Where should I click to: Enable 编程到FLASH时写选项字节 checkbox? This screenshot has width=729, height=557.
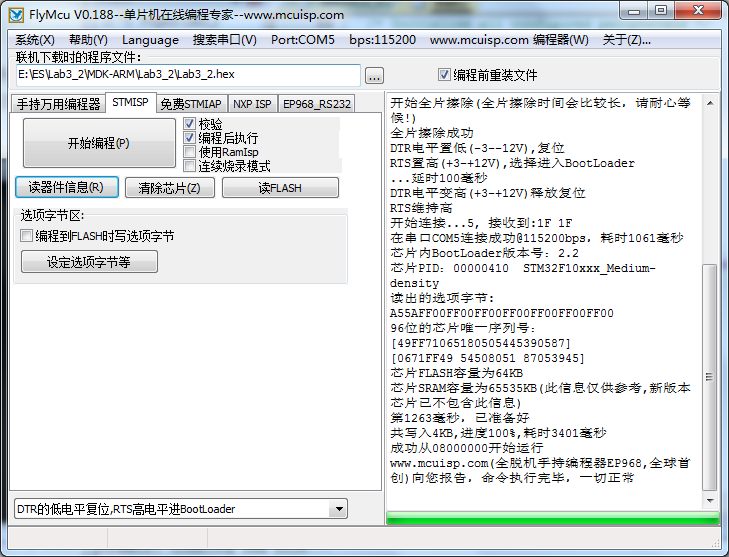click(27, 236)
